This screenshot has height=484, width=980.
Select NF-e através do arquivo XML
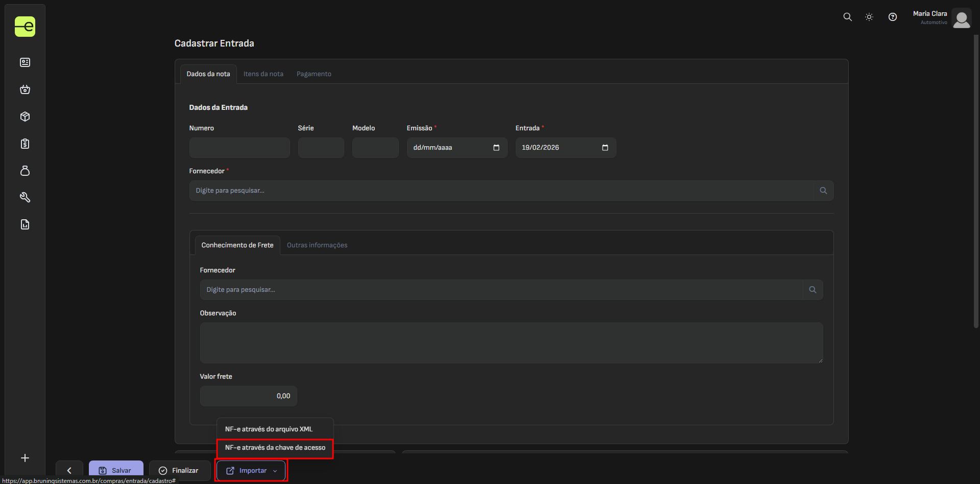pyautogui.click(x=269, y=429)
